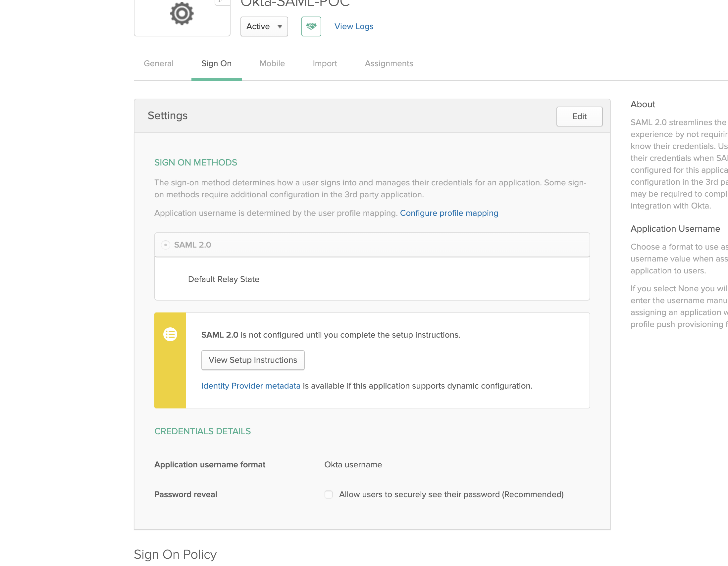Click the Okta username value
Viewport: 728px width, 566px height.
tap(353, 464)
